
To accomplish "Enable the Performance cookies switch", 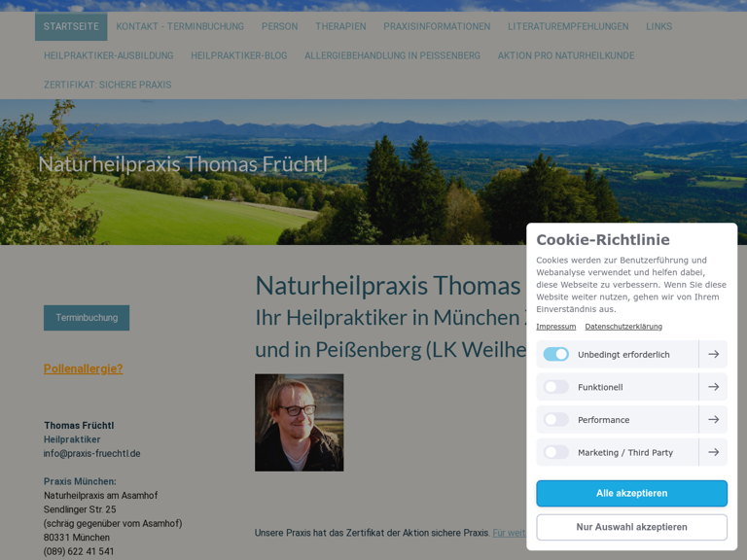I will [556, 420].
